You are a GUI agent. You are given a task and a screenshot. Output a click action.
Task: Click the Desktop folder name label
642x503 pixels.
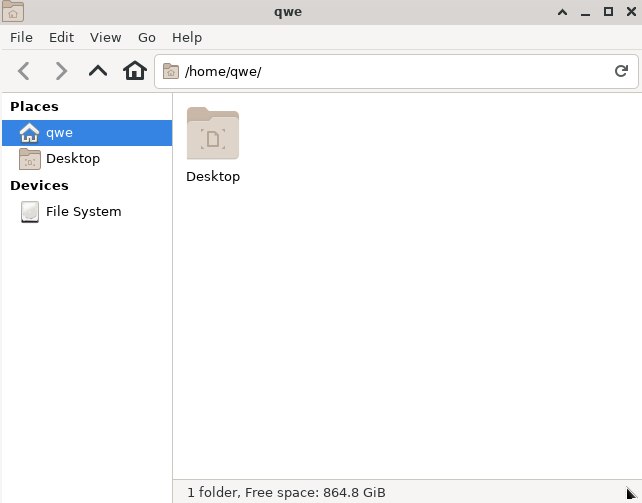(x=213, y=176)
